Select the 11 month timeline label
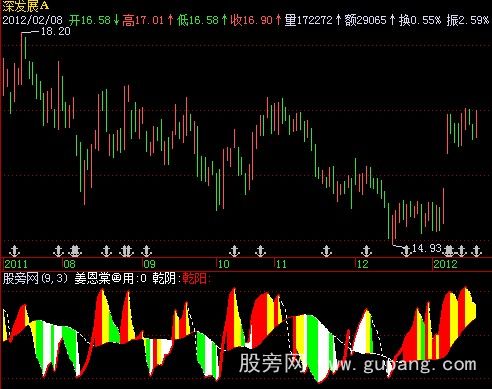 coord(281,264)
